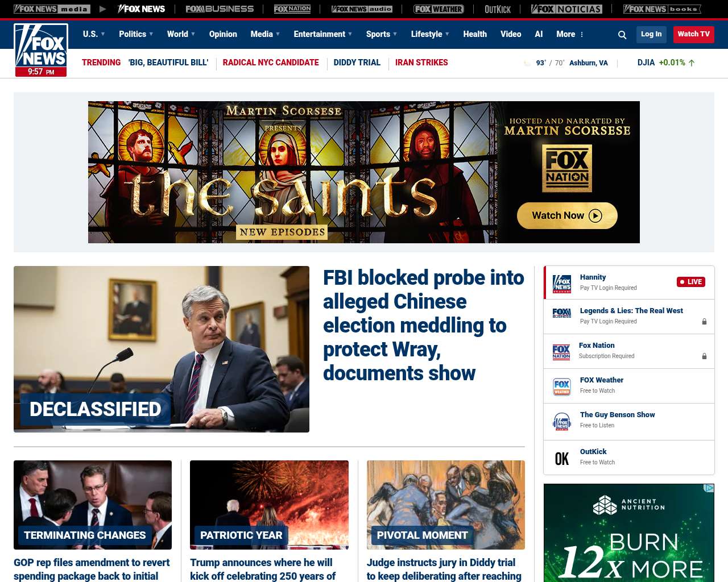Open 'BIG, BEAUTIFUL BILL' trending link
The image size is (728, 582).
click(168, 63)
